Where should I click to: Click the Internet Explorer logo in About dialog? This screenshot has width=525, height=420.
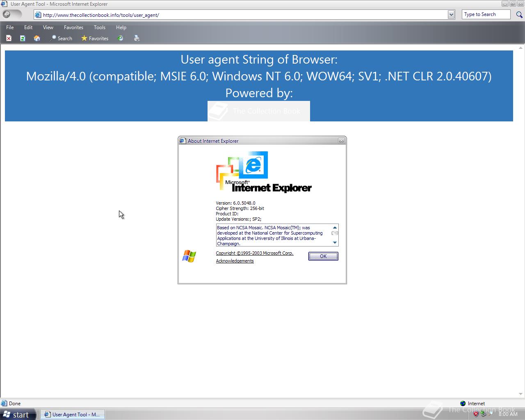(263, 172)
